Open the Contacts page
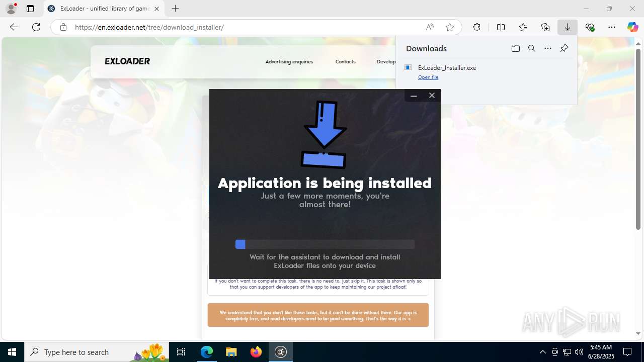 coord(346,62)
